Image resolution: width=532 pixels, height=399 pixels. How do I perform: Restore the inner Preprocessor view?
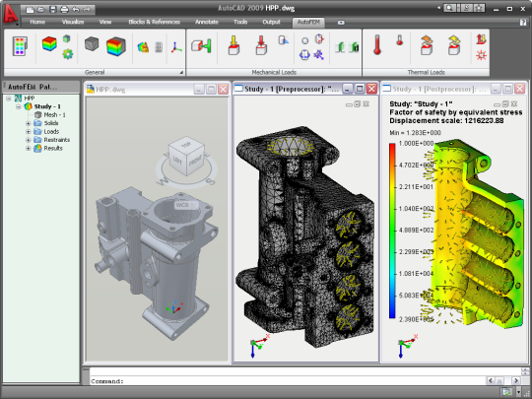[357, 104]
